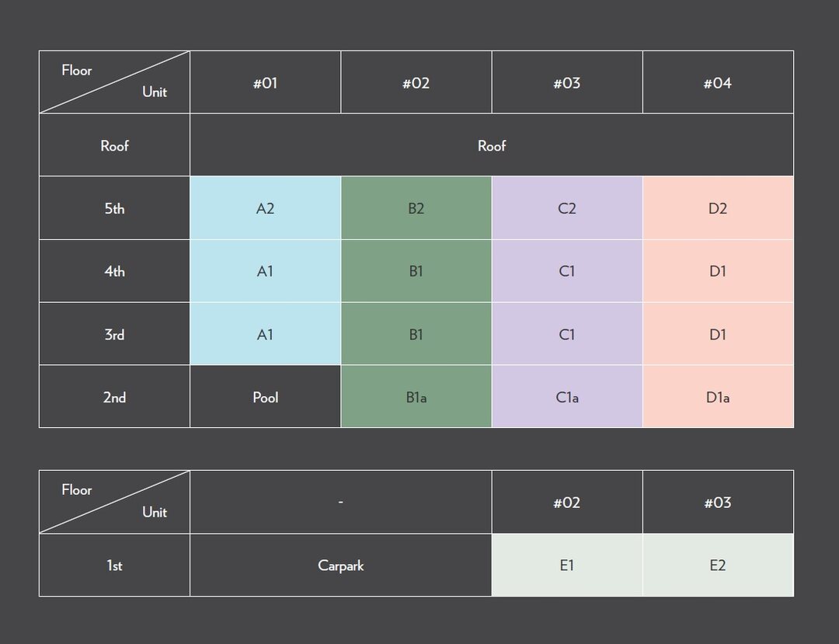Open the D1a unit on 2nd floor
Screen dimensions: 839x644
[718, 397]
